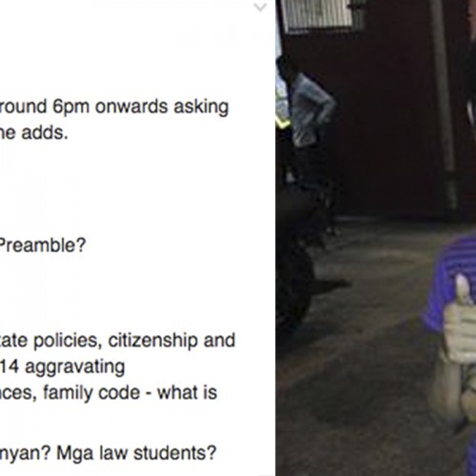Click the text 'Mga law students?'
Viewport: 476px width, 476px height.
point(136,453)
